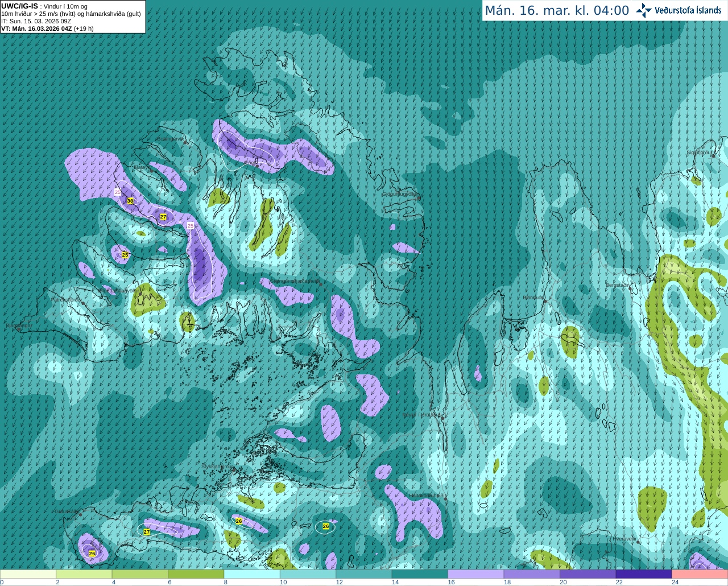This screenshot has height=586, width=728.
Task: Select the 18–20 purple colour bar swatch
Action: coord(532,574)
